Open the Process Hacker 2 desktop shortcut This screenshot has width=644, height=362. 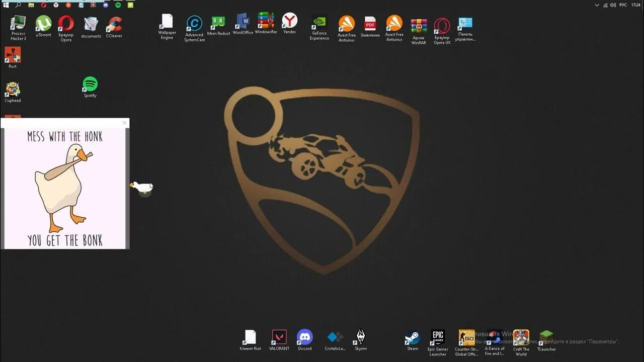click(18, 28)
